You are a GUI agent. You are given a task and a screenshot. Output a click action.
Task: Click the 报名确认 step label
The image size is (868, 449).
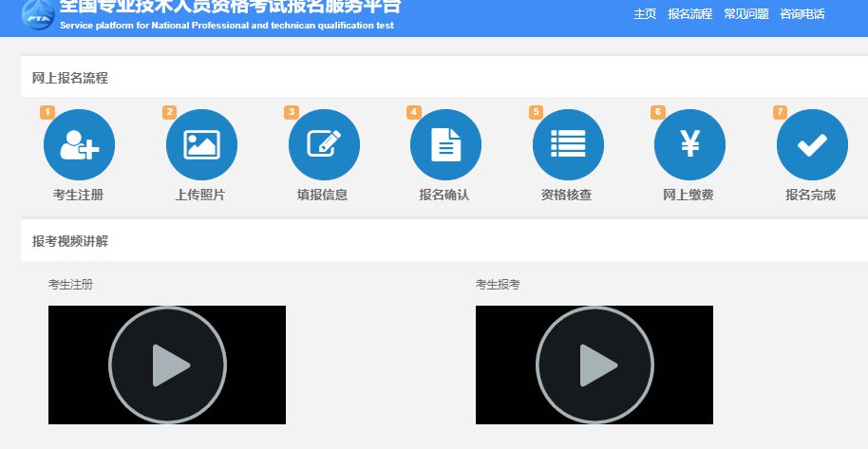tap(444, 195)
